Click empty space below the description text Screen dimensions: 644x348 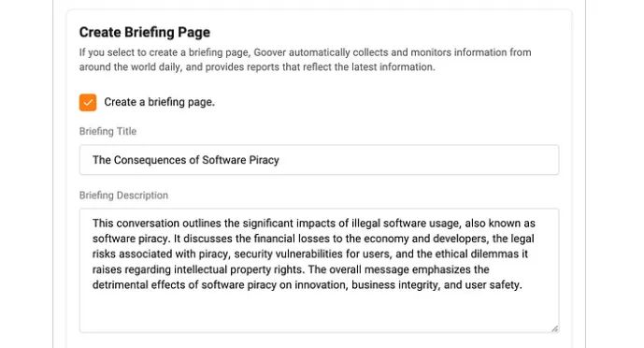pyautogui.click(x=319, y=312)
